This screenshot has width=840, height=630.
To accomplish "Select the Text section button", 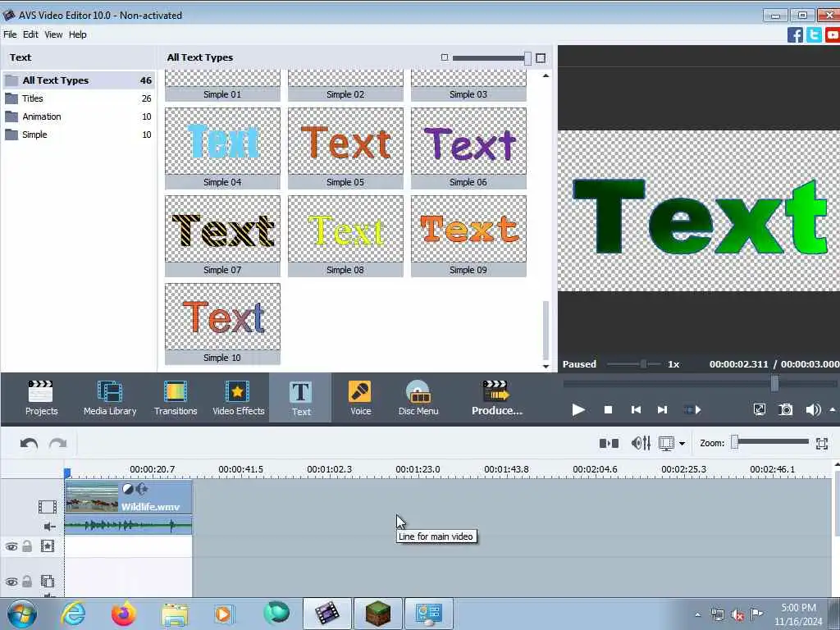I will tap(300, 398).
